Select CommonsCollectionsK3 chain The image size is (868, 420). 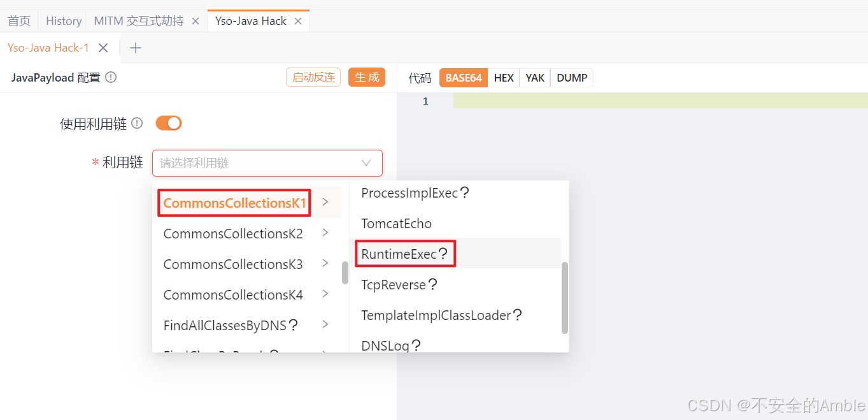[233, 264]
